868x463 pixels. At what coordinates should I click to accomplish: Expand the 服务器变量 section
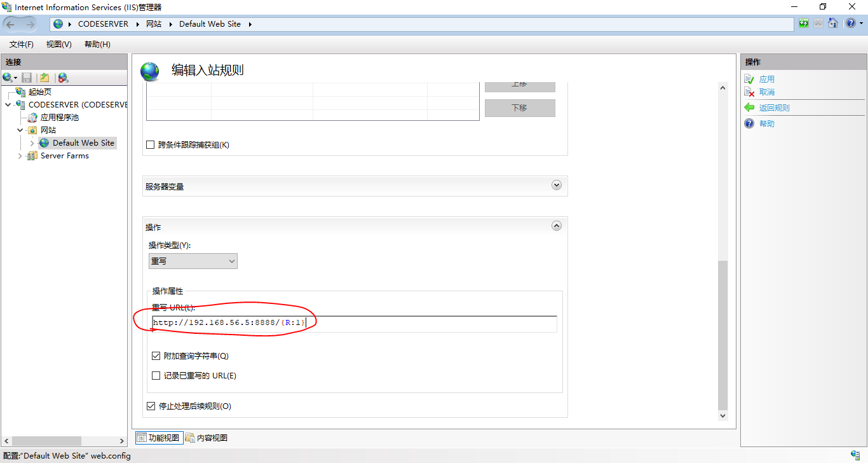(x=557, y=186)
